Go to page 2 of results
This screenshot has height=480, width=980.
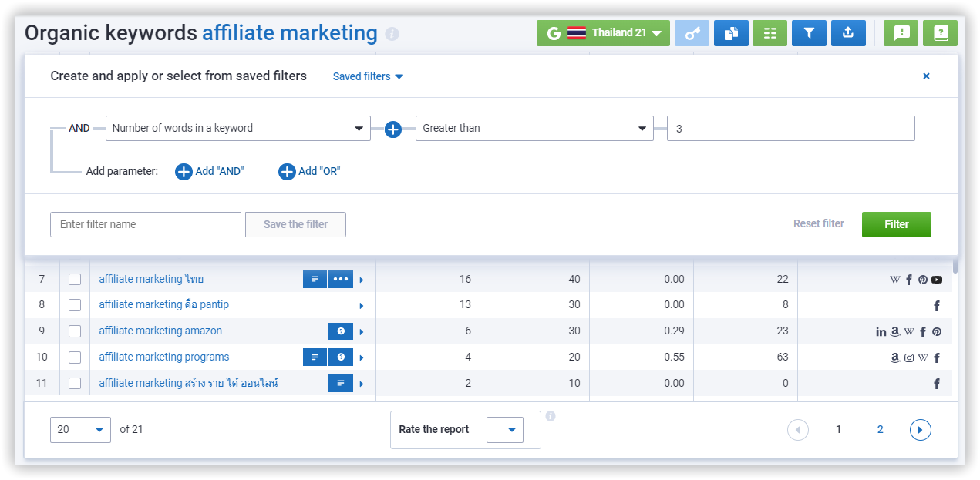click(880, 430)
